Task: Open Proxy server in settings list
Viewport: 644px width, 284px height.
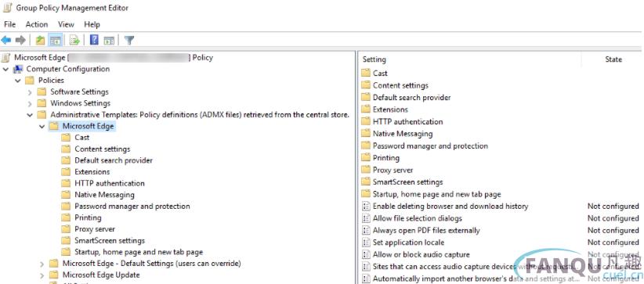Action: [393, 171]
